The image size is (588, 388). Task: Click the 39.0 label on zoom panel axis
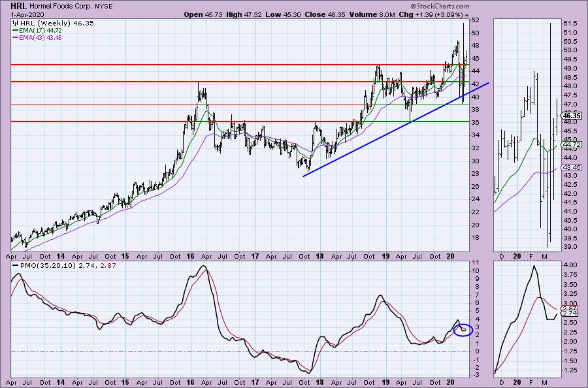(x=570, y=247)
